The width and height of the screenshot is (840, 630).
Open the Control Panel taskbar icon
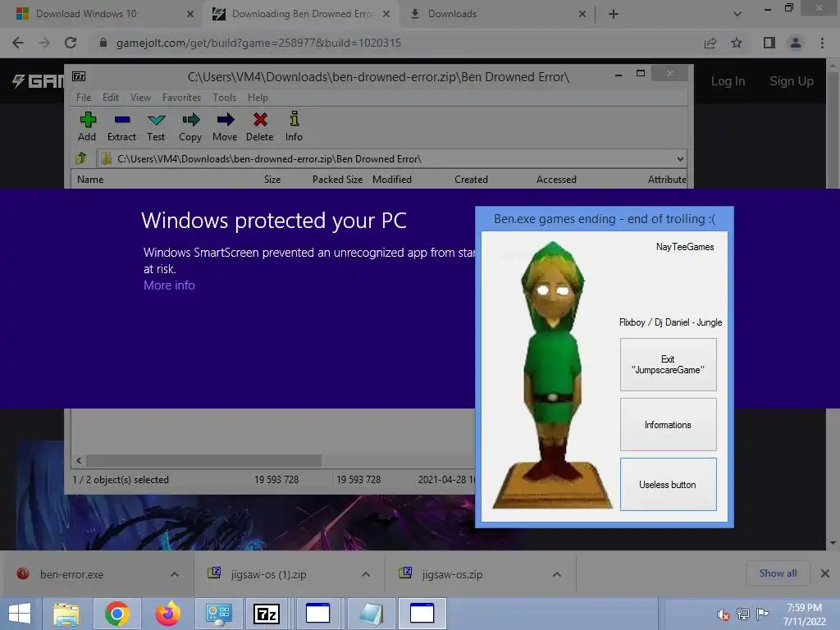click(x=218, y=614)
